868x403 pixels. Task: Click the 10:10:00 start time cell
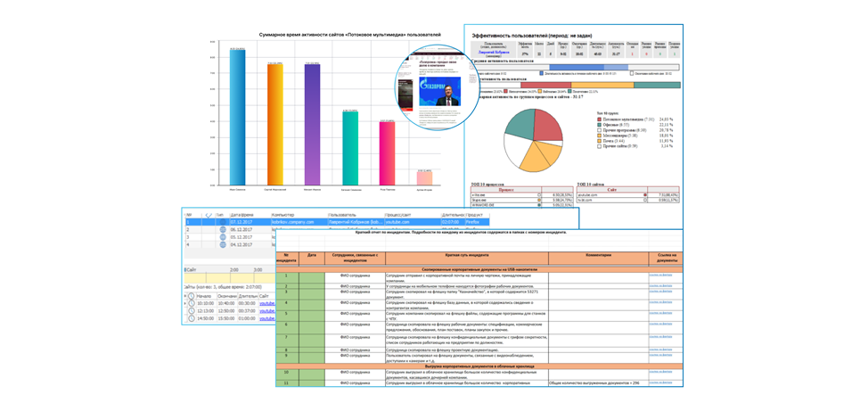click(x=205, y=303)
